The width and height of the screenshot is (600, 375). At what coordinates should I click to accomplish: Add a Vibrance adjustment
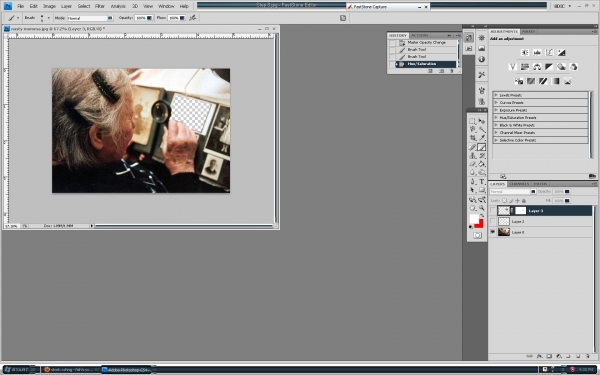(x=513, y=67)
